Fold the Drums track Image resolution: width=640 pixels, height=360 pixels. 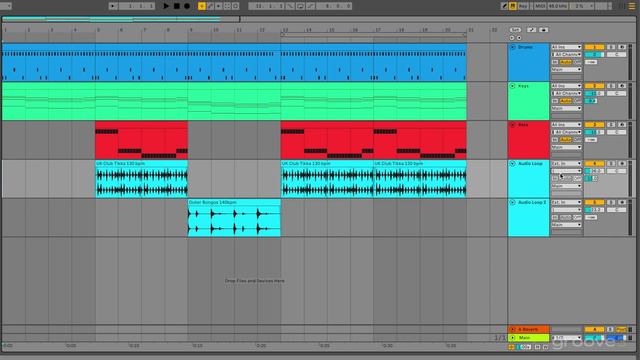(513, 47)
